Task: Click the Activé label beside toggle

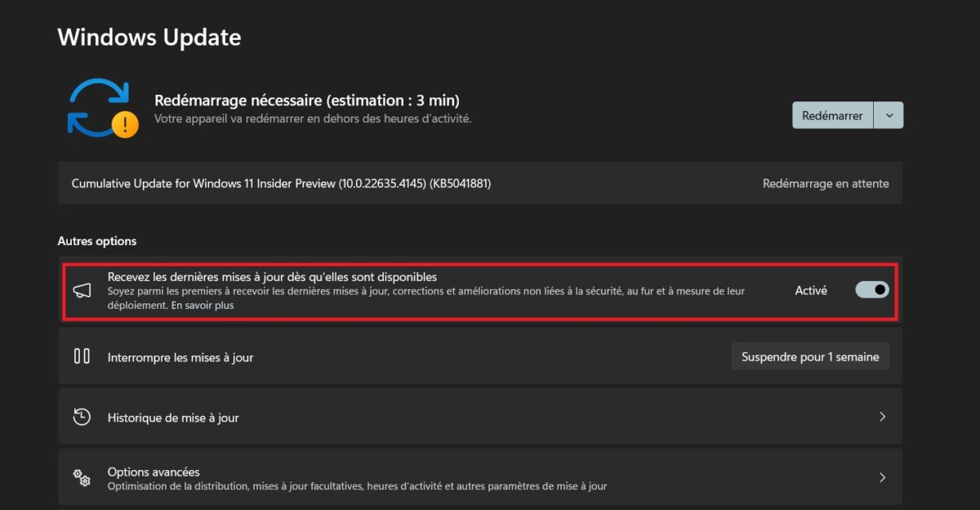Action: click(811, 290)
